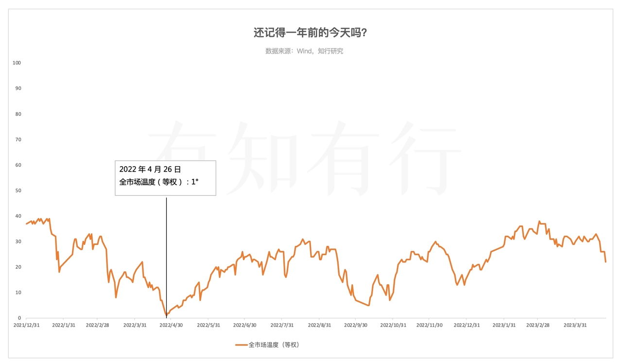Select the y-axis value 40

pos(17,216)
